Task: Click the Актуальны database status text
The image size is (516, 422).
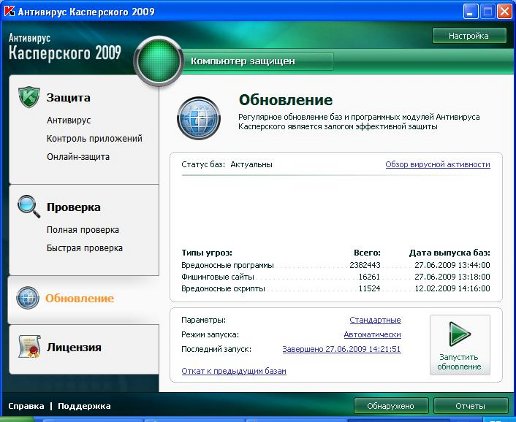Action: point(251,164)
